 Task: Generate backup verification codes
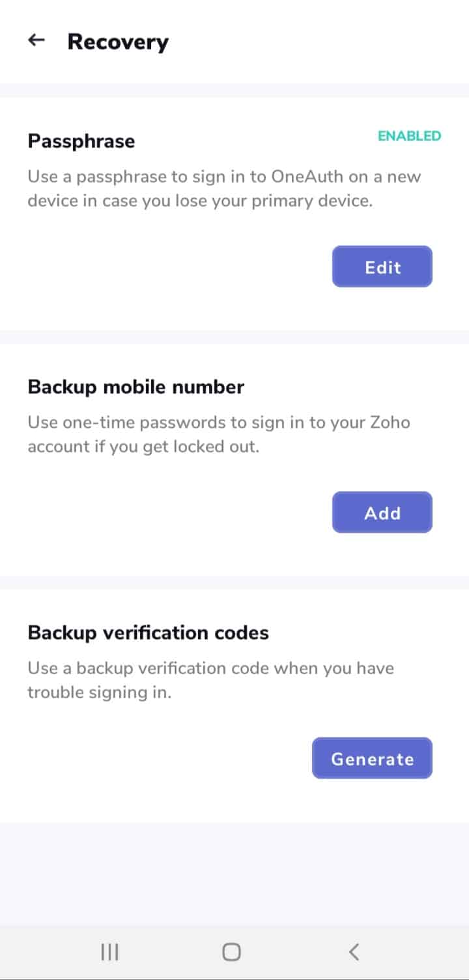372,758
